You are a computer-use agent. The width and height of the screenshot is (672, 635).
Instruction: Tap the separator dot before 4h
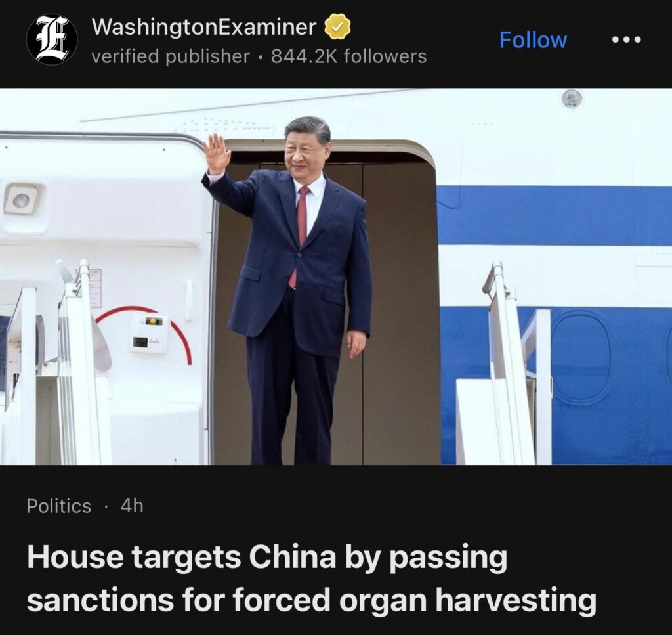click(x=106, y=507)
